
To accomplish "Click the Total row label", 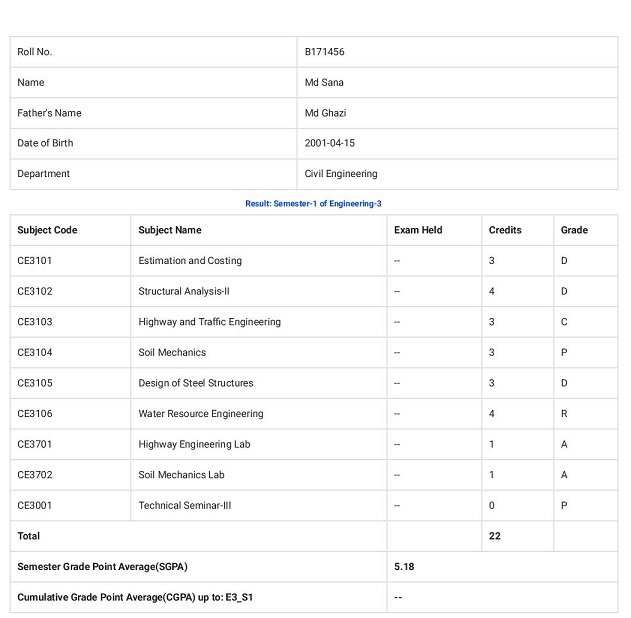I will point(29,536).
